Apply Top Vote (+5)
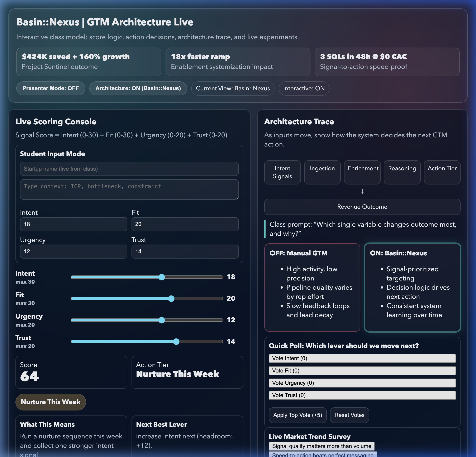 coord(297,415)
